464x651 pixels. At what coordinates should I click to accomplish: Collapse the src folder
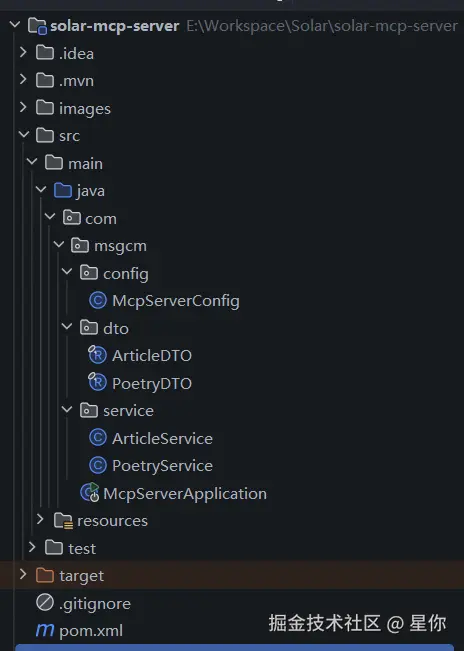[24, 135]
